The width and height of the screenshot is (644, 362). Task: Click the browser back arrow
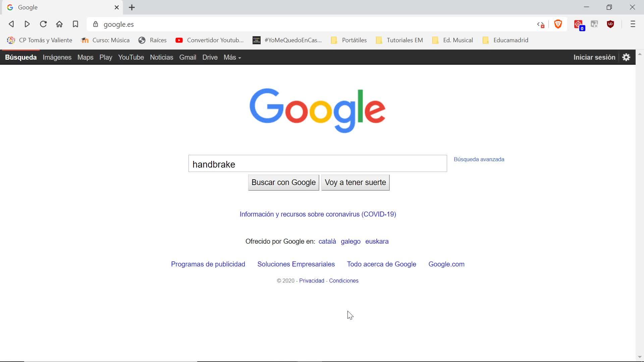point(11,24)
